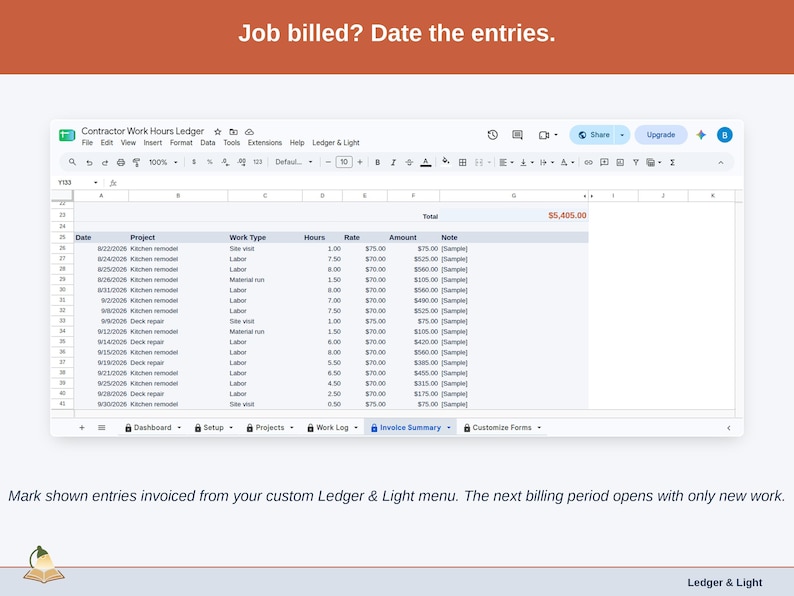Open the Extensions menu

point(264,143)
